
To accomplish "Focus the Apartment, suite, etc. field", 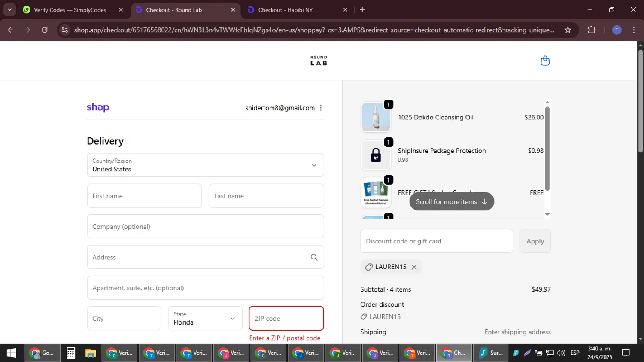I will coord(205,288).
